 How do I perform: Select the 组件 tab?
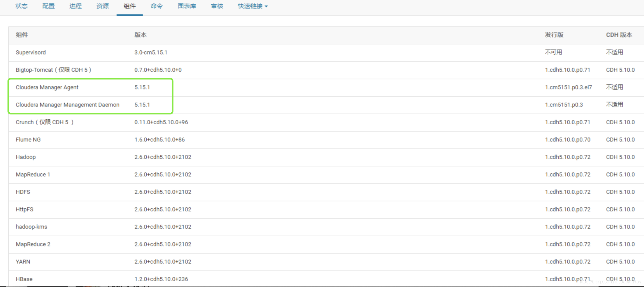tap(130, 6)
